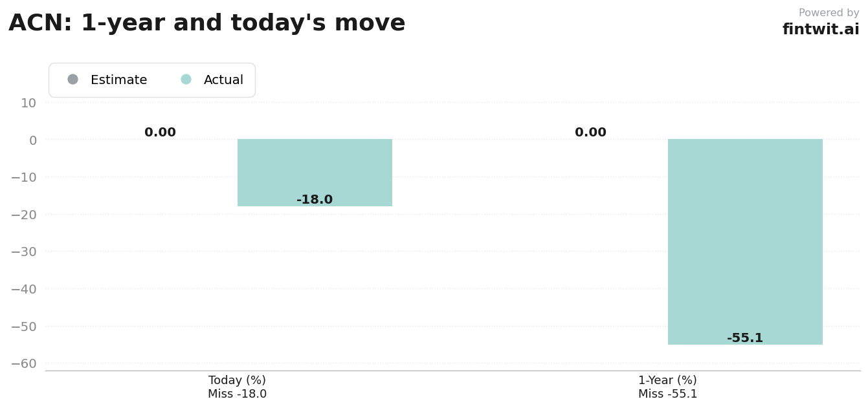Click the -18.0 bar value label
The image size is (868, 408).
coord(315,200)
